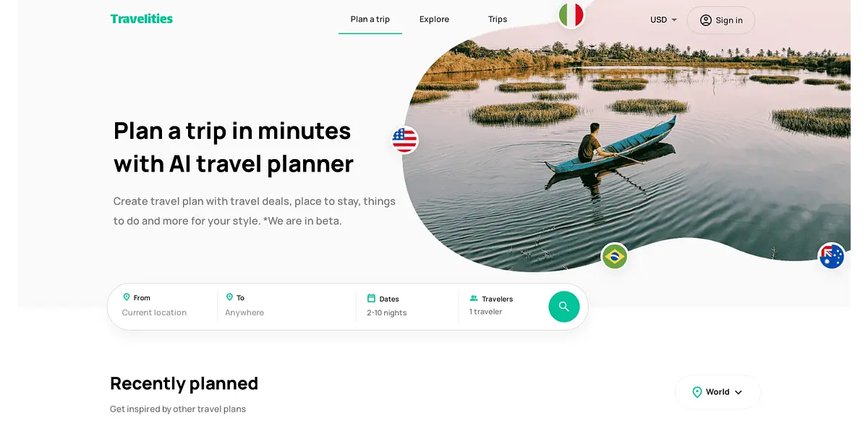Open the Dates field showing 2-10 nights
The image size is (868, 434).
tap(407, 305)
